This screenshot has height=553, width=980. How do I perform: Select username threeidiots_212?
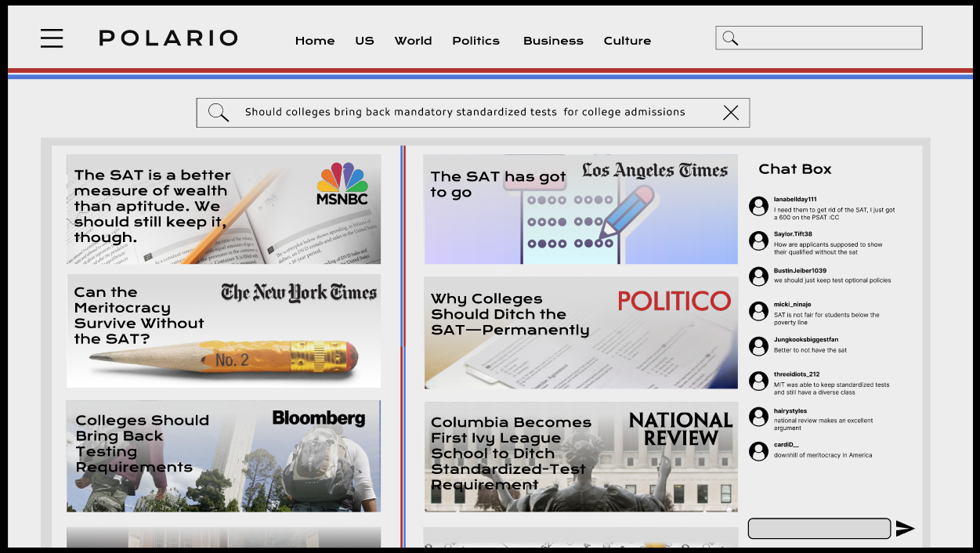797,375
